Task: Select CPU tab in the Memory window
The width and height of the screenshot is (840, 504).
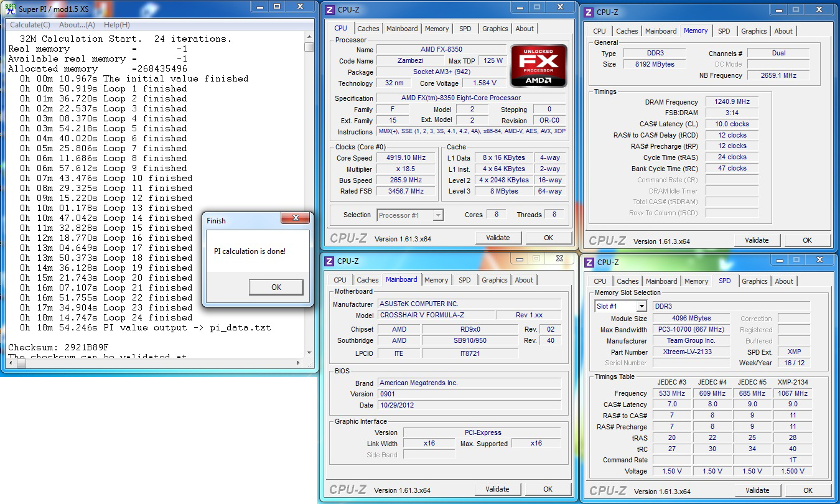Action: [599, 31]
